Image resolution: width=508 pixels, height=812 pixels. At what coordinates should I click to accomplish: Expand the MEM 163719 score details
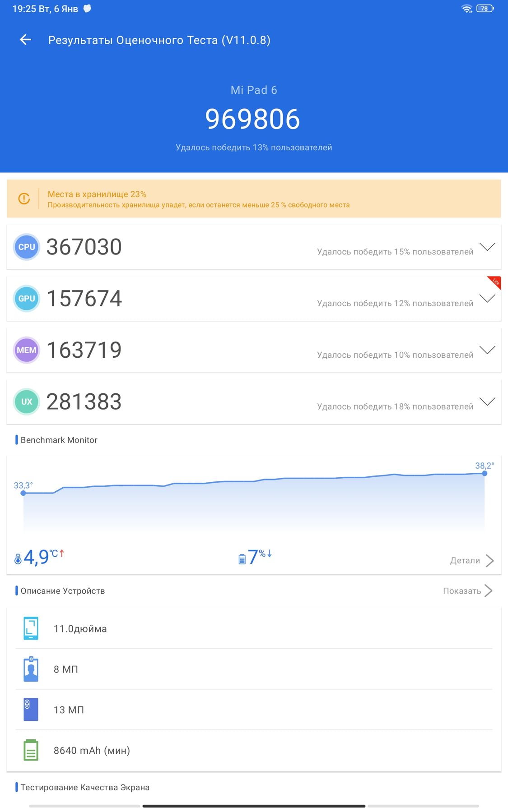point(487,350)
